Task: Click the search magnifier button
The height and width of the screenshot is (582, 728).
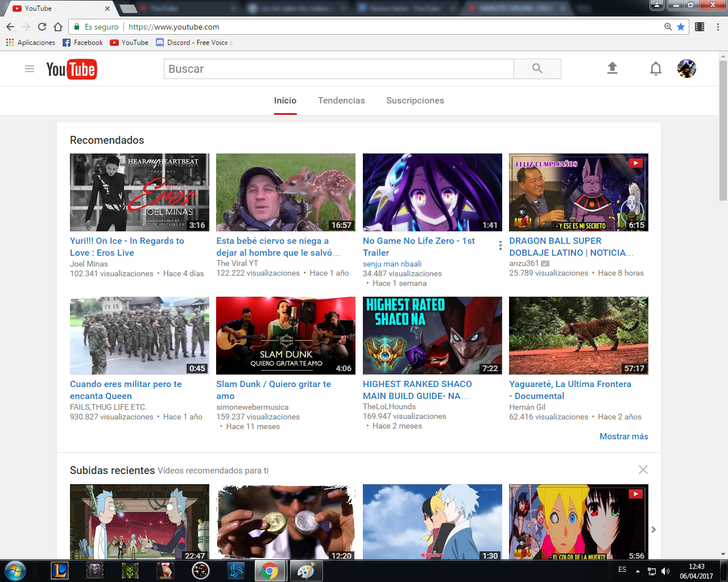Action: coord(537,69)
